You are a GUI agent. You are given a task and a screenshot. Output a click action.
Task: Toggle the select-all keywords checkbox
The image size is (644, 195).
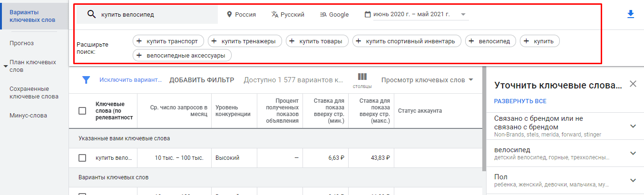coord(82,111)
